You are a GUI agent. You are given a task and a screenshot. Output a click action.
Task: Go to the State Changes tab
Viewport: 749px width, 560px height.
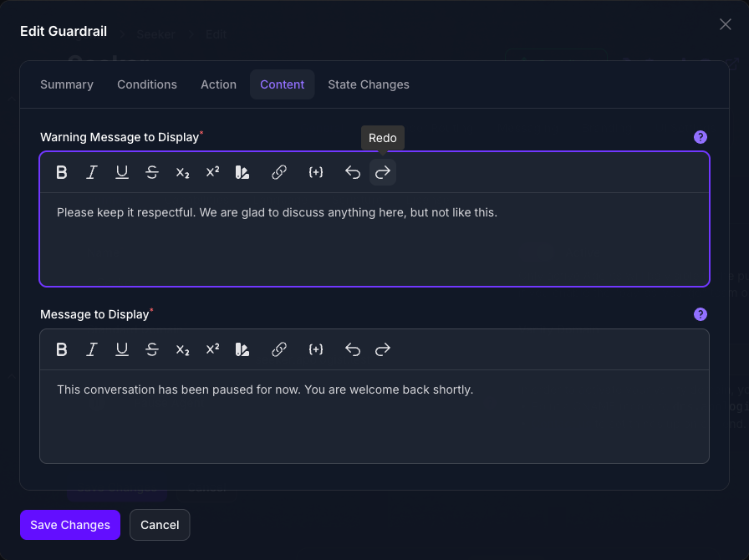pos(369,84)
